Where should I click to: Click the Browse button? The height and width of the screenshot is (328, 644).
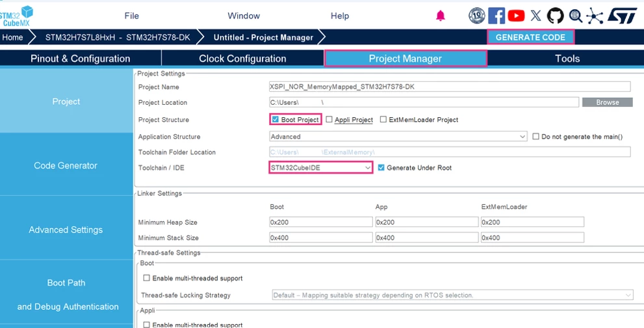point(608,102)
